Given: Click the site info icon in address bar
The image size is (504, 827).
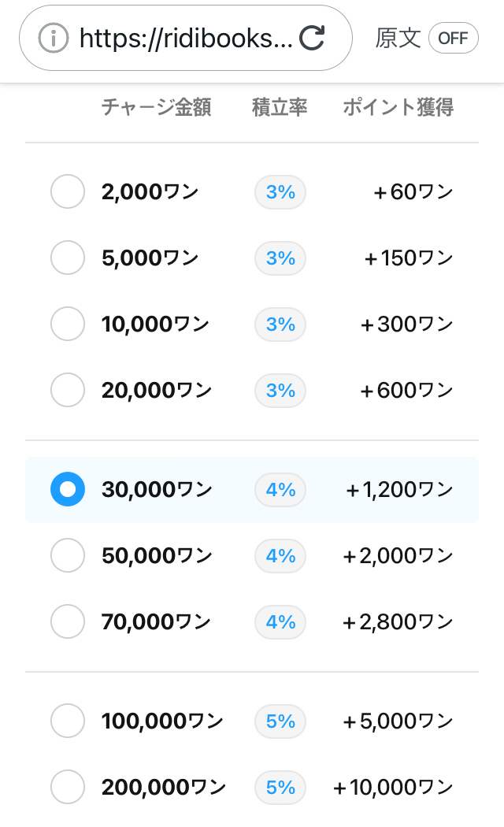Looking at the screenshot, I should pyautogui.click(x=54, y=38).
